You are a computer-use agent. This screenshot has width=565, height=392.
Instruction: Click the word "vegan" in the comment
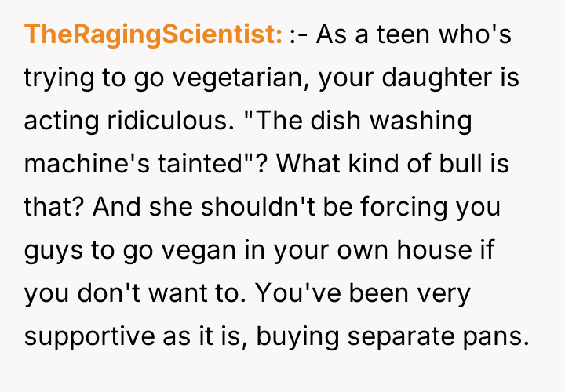[x=170, y=251]
